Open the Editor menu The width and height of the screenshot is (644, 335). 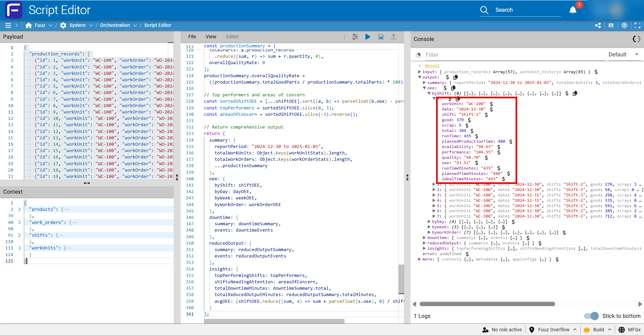[x=232, y=37]
